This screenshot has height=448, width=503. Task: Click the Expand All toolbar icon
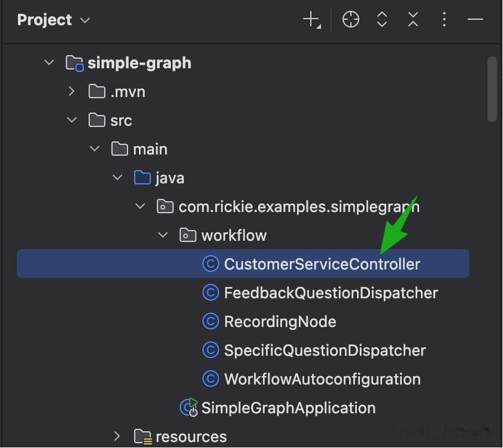click(x=382, y=20)
